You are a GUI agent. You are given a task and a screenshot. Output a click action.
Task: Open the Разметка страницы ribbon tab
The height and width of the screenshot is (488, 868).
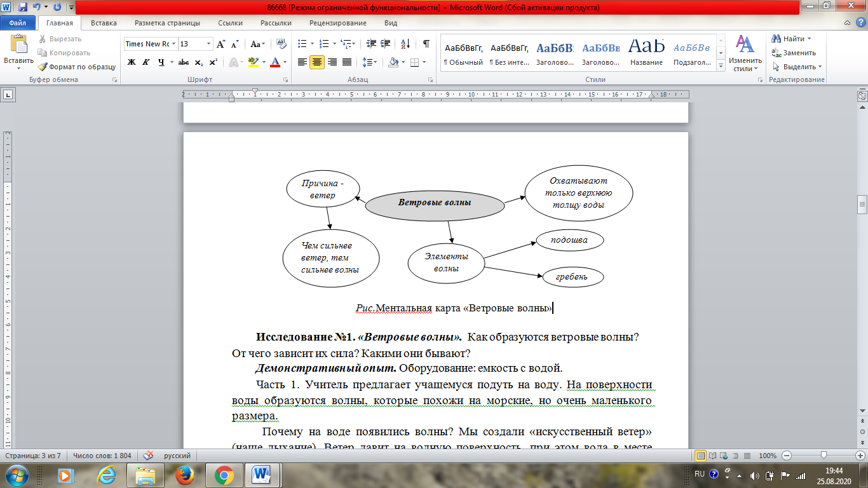pyautogui.click(x=167, y=23)
